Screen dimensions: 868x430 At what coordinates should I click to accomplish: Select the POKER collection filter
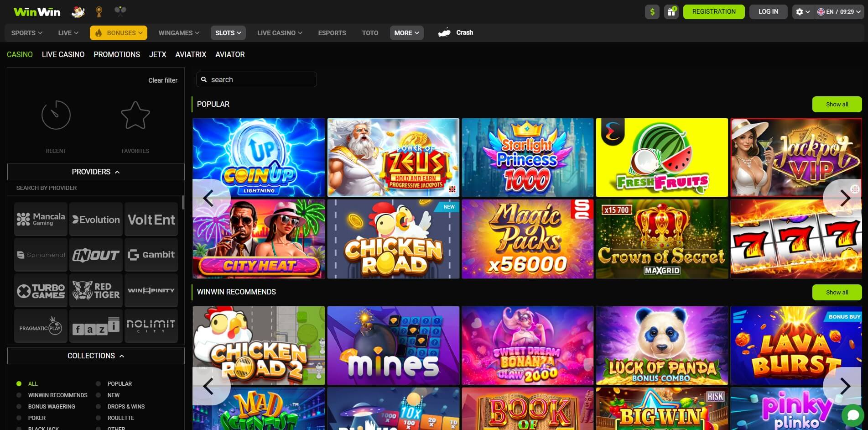(18, 418)
